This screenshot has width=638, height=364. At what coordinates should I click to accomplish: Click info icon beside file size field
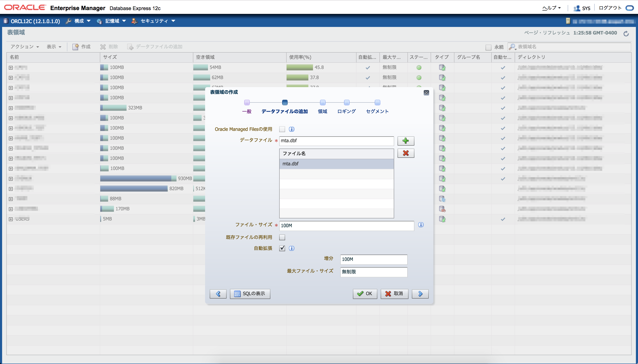coord(420,225)
